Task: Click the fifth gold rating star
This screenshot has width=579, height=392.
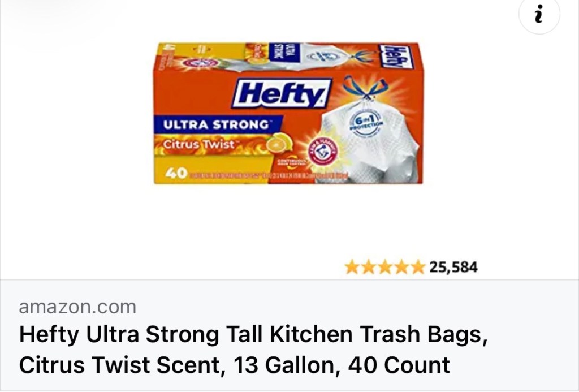Action: tap(418, 267)
